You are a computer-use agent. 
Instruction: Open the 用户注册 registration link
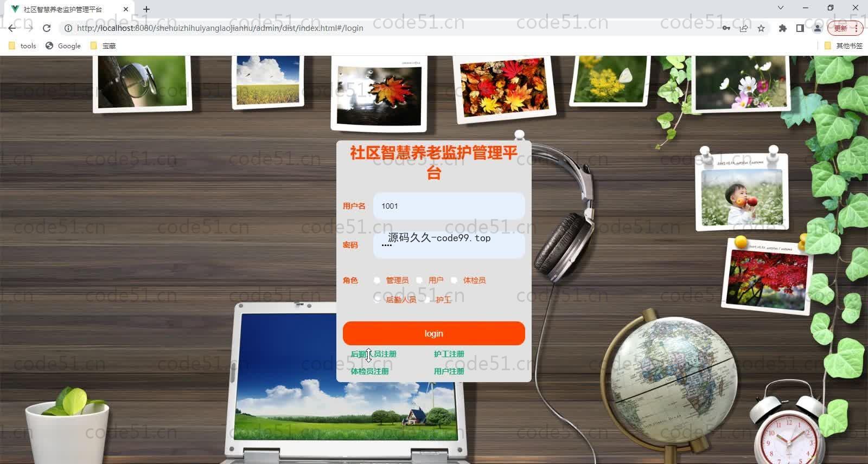click(x=449, y=371)
